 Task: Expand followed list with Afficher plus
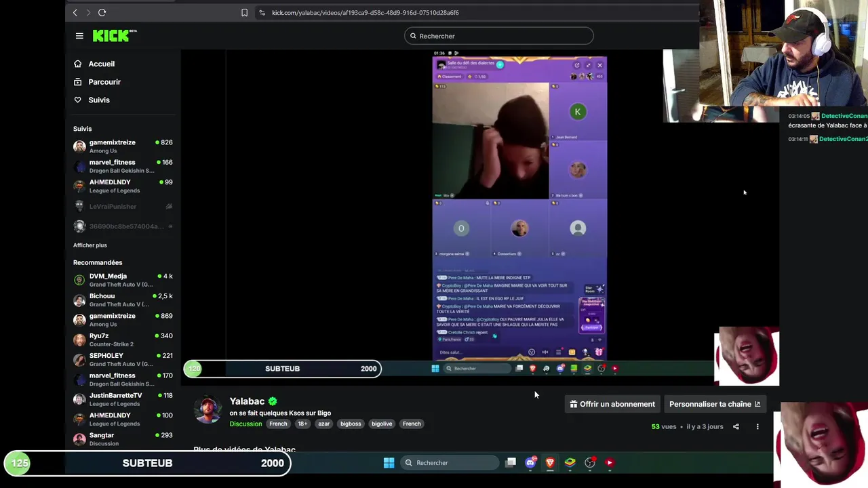90,245
